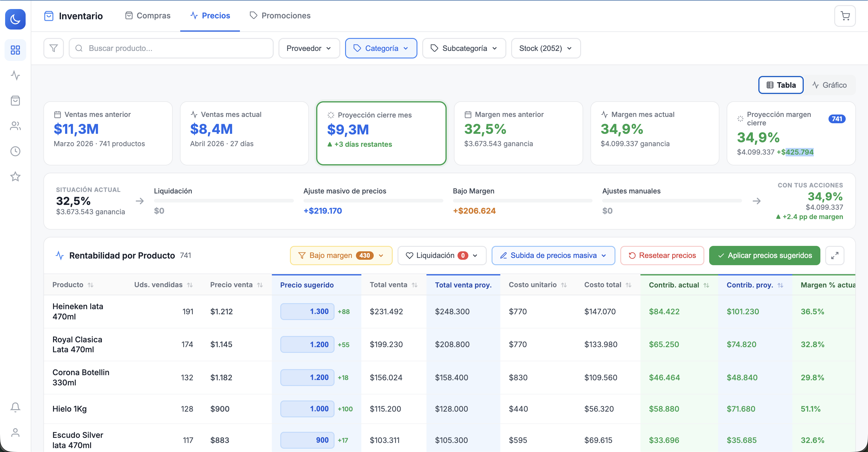Switch to Tabla view

coord(781,85)
